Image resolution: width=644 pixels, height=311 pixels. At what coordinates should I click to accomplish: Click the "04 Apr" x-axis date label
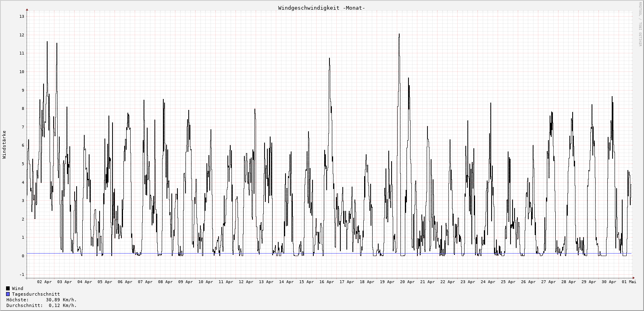[85, 282]
